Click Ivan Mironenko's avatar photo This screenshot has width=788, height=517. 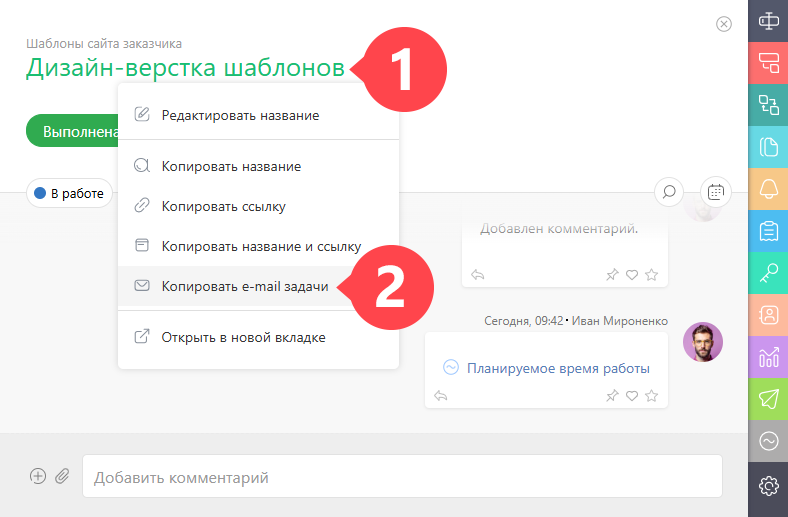pyautogui.click(x=703, y=342)
